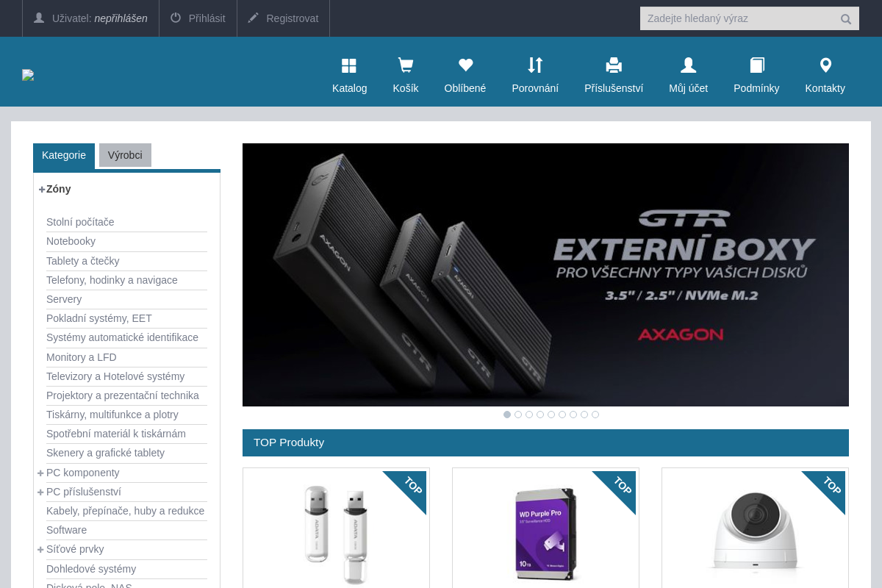Screen dimensions: 882x588
Task: Click the Oblíbené heart icon
Action: click(x=465, y=66)
